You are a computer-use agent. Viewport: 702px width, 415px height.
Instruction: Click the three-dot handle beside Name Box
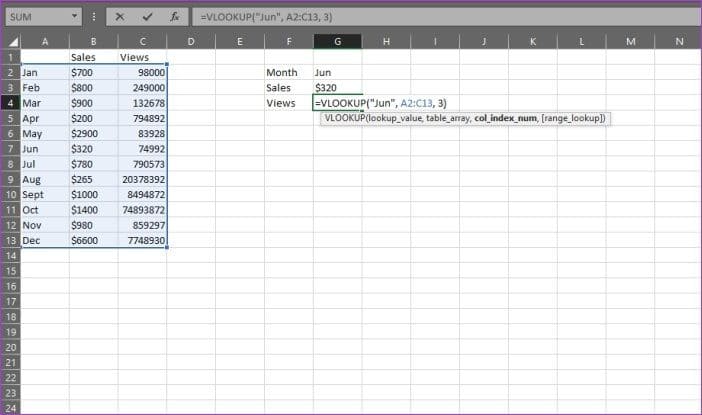click(94, 17)
